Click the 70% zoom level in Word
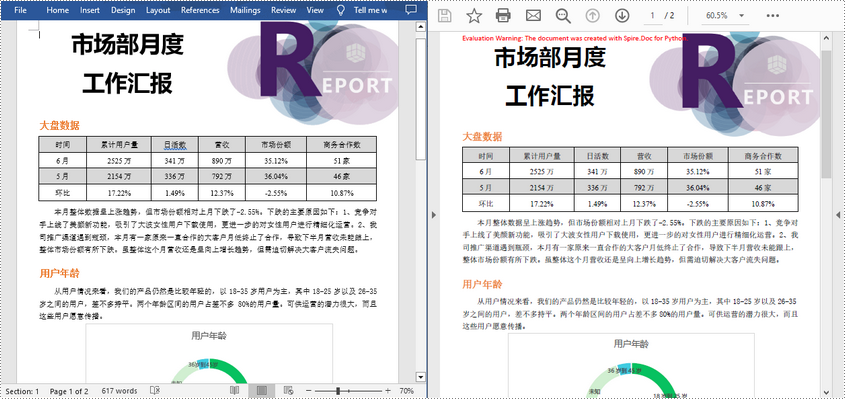 [x=407, y=391]
